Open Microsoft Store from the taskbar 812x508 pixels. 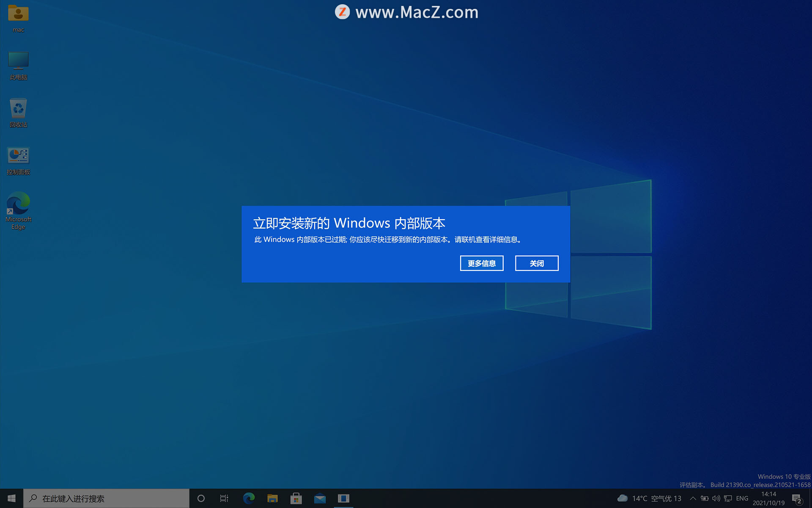coord(296,498)
